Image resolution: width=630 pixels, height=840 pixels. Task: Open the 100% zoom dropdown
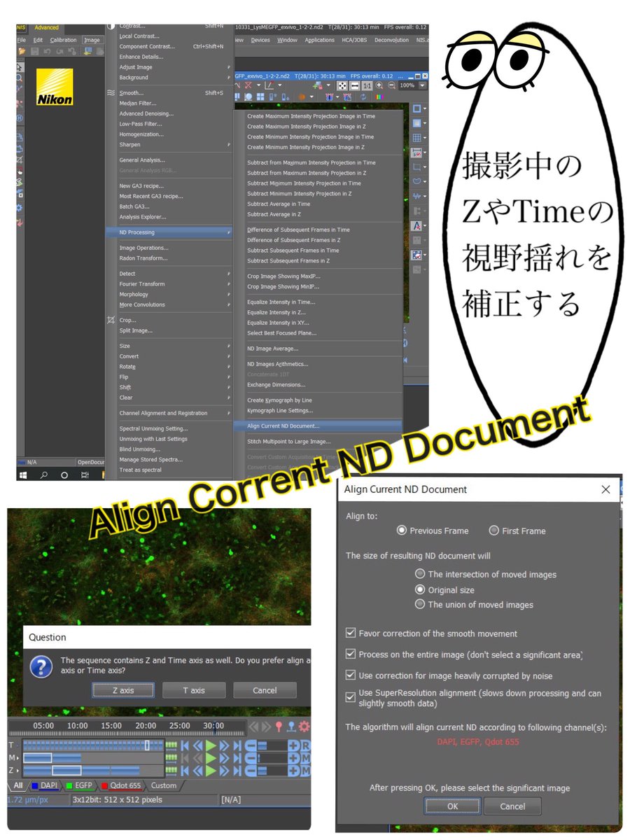click(x=422, y=85)
